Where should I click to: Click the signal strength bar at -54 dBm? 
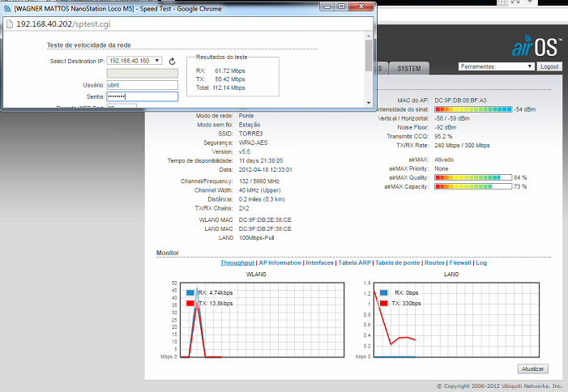coord(473,109)
